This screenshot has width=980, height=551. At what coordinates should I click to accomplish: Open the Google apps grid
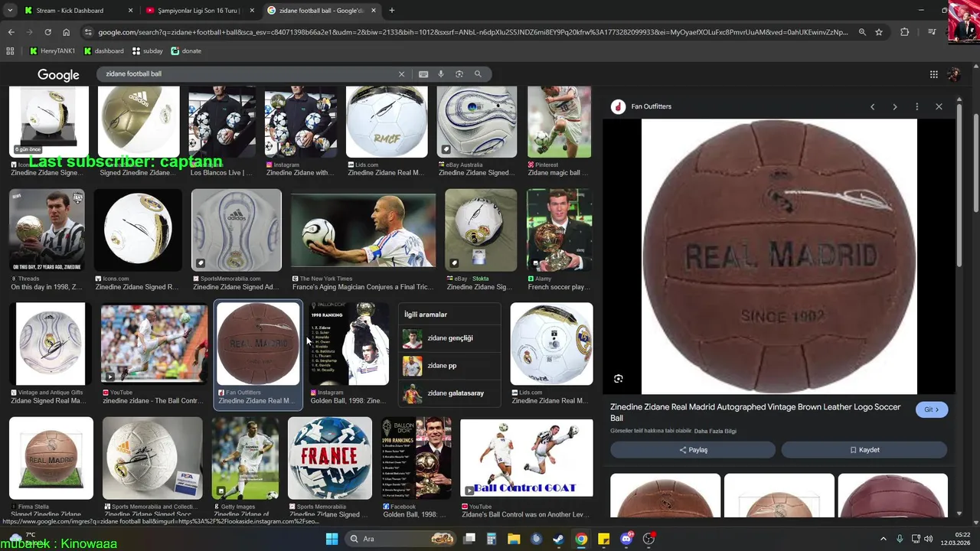tap(934, 74)
